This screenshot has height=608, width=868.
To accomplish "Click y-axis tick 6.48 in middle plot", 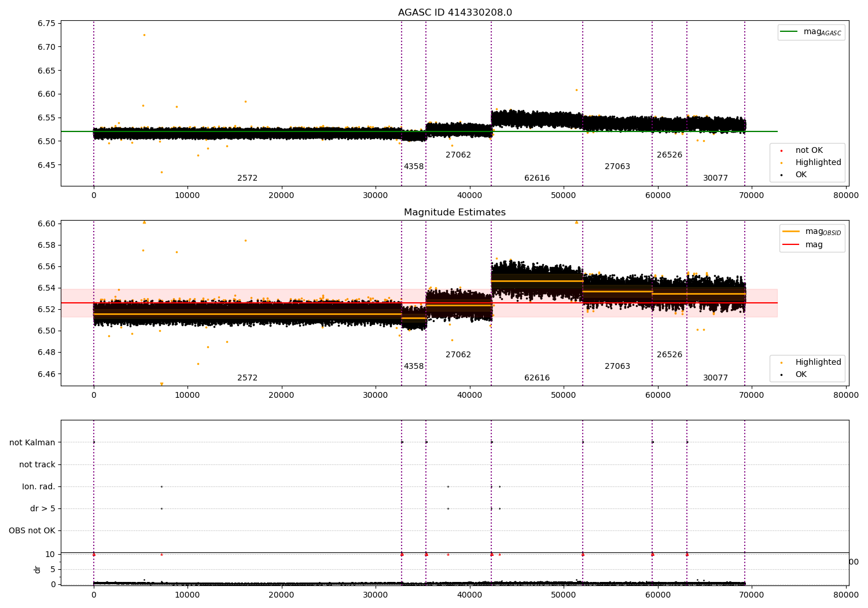I will [46, 353].
